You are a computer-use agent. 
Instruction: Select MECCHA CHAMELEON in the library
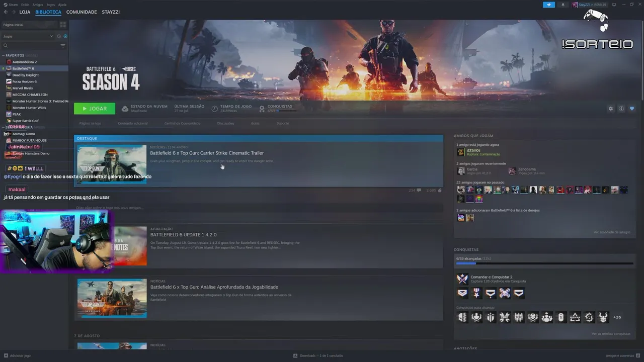pos(35,95)
